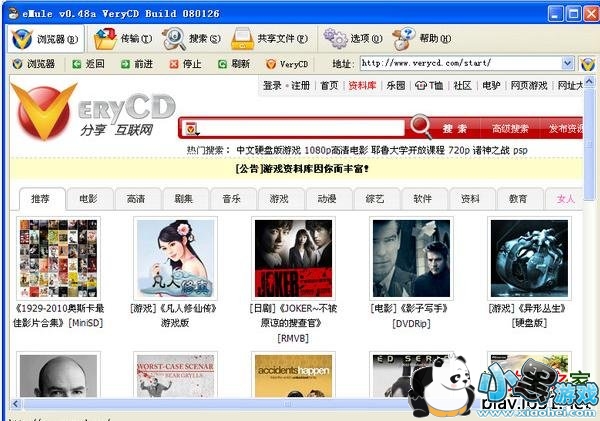Open the accidents happen thumbnail
The width and height of the screenshot is (600, 421).
coord(293,374)
